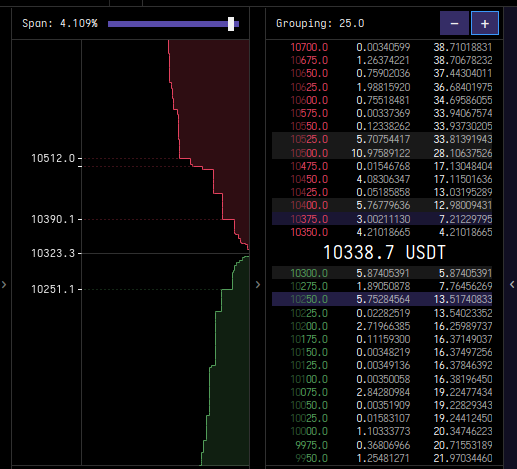Expand the far-left panel chevron
517x469 pixels.
click(x=4, y=284)
